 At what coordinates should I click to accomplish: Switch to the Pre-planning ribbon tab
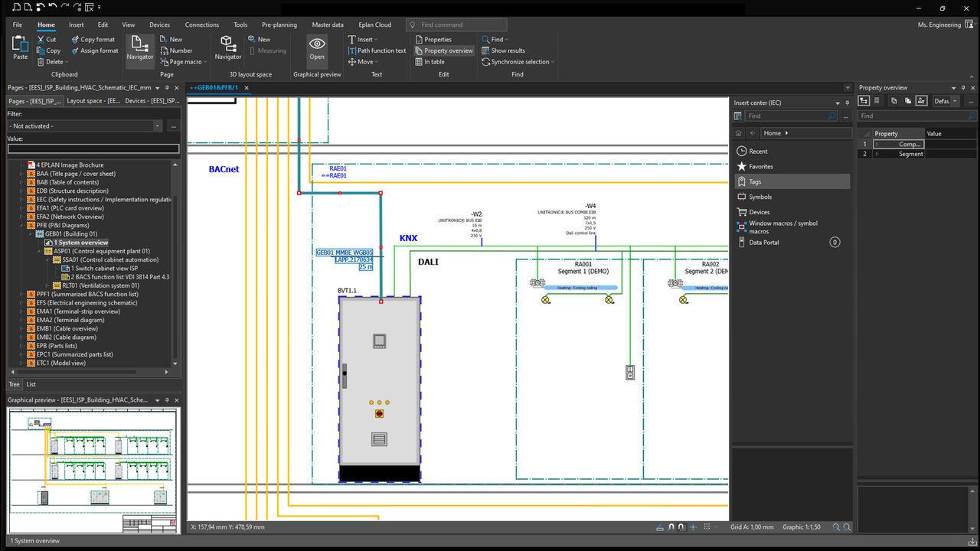(x=279, y=24)
